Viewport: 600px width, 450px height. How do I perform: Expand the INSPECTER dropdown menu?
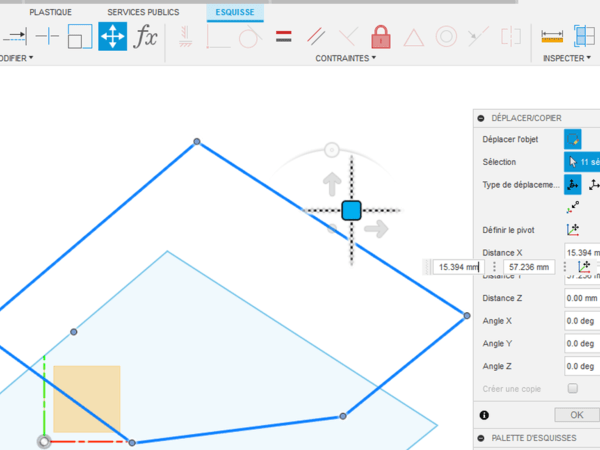pos(567,58)
